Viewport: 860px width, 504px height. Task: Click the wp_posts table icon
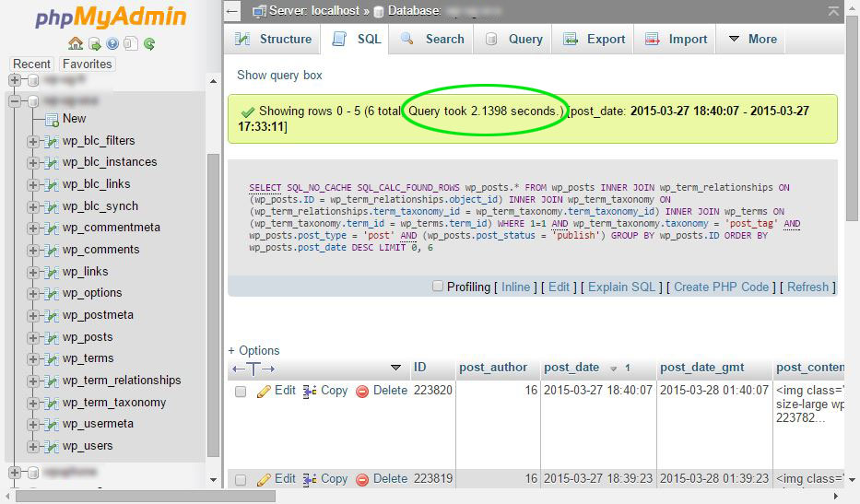point(52,338)
